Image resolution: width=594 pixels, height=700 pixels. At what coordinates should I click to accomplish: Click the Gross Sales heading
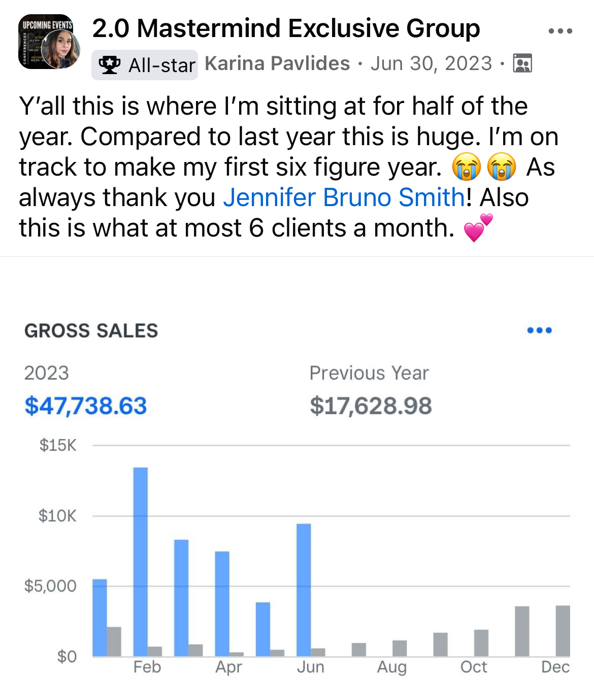91,331
